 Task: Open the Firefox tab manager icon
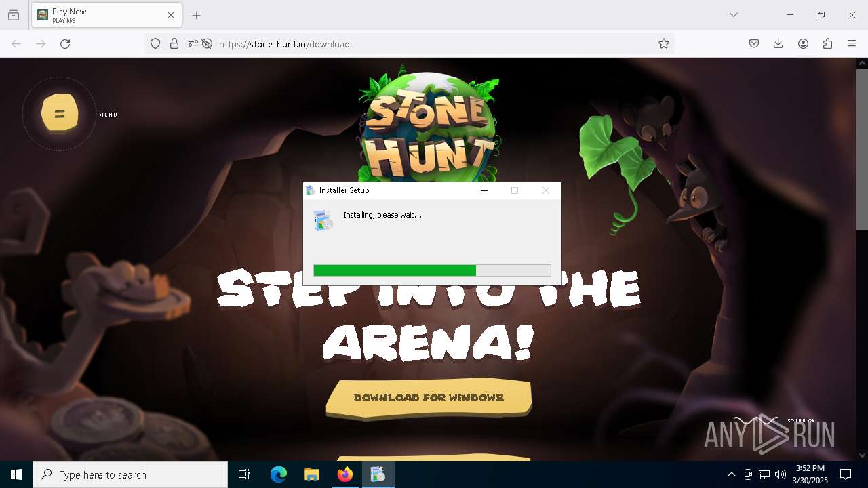pos(14,15)
